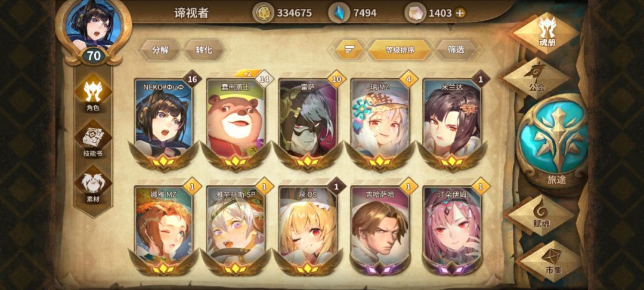Select the NEKO character card
Viewport: 644px width, 290px height.
pos(163,122)
